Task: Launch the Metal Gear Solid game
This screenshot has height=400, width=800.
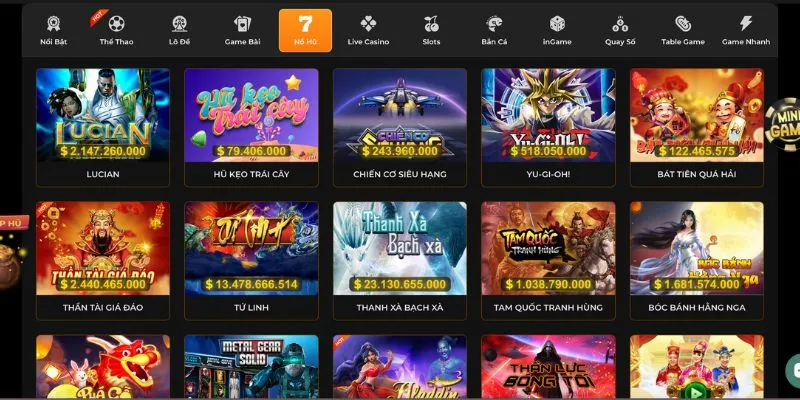Action: 252,367
